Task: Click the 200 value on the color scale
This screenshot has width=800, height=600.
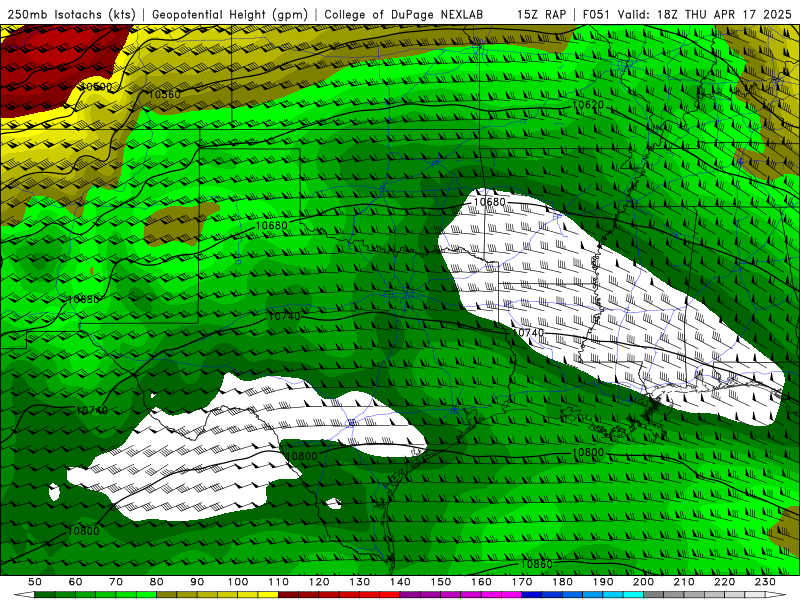Action: (x=643, y=582)
